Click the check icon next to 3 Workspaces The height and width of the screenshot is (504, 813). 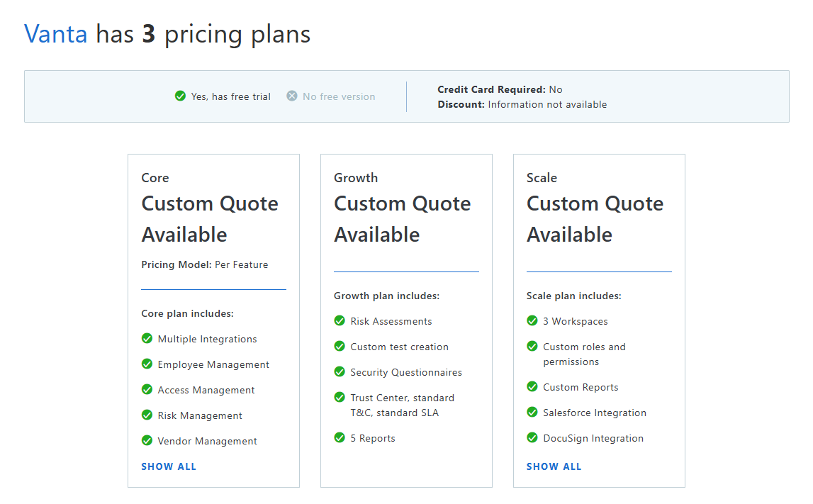pyautogui.click(x=532, y=320)
